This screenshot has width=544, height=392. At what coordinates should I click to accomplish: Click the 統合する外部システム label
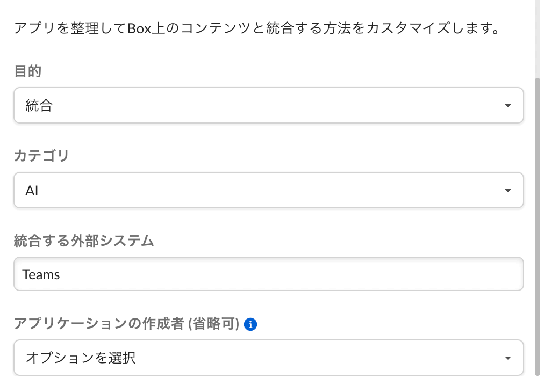[x=84, y=241]
